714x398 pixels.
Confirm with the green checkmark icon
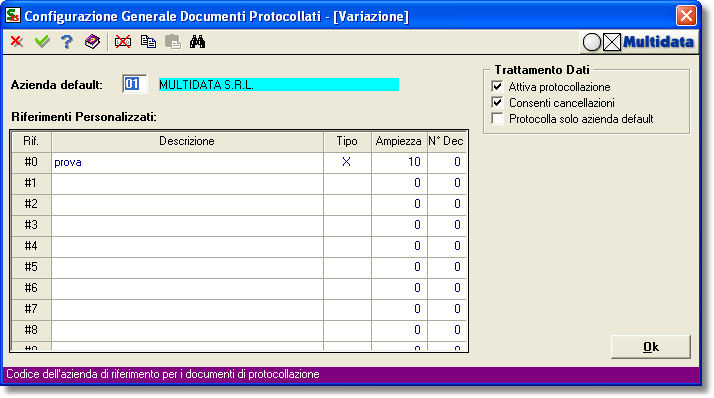pos(42,42)
